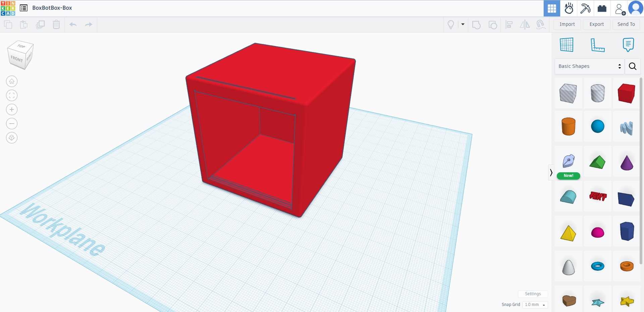Click the Cruise tool icon

click(x=541, y=25)
